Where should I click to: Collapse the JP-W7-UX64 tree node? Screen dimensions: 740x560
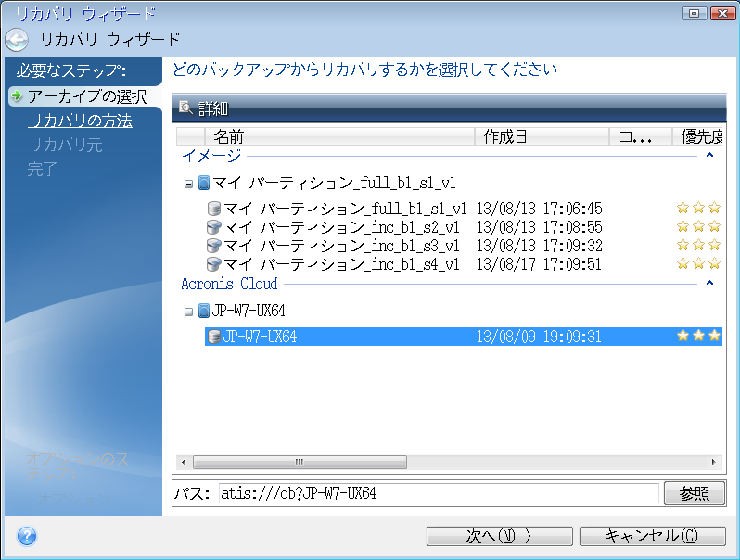[189, 312]
